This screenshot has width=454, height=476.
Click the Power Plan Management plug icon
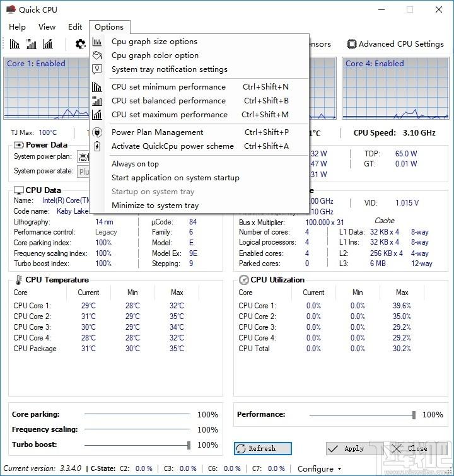point(97,132)
